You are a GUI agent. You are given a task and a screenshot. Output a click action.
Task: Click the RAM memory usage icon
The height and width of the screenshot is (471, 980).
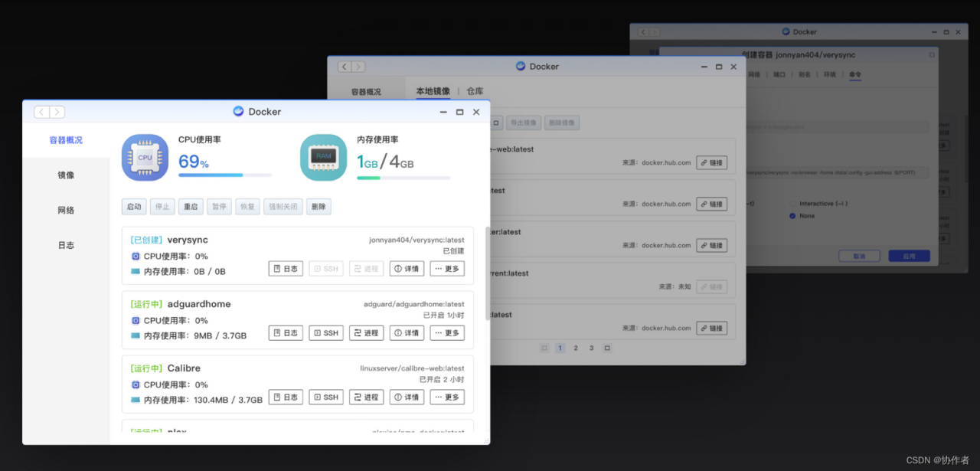pos(323,156)
